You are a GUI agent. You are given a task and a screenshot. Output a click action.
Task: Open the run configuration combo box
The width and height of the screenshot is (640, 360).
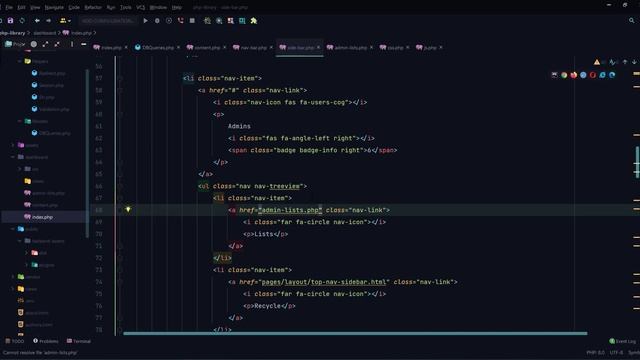click(x=107, y=21)
